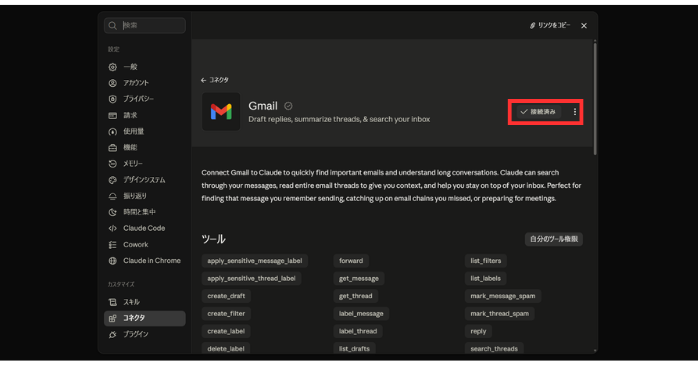Focus the 検索 search field
Viewport: 698px width, 365px height.
[145, 25]
